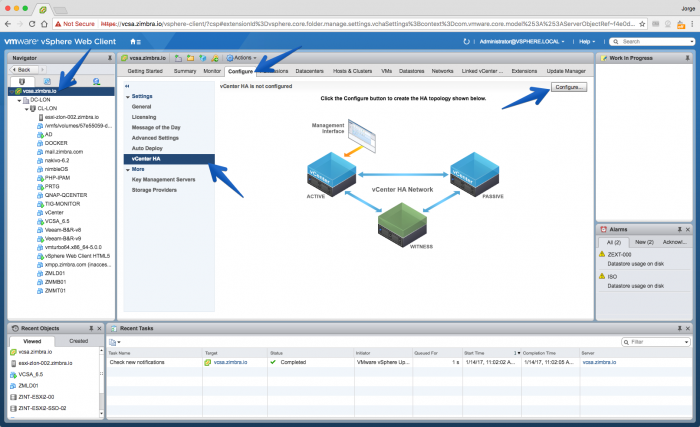
Task: Open the Hosts and Clusters navigator icon
Action: click(x=21, y=81)
